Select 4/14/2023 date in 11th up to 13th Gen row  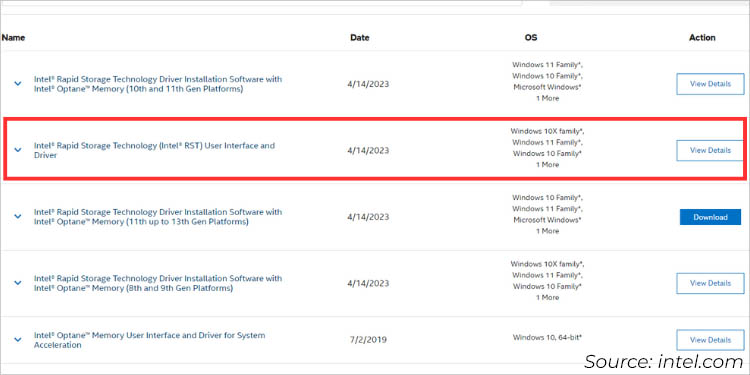point(368,217)
